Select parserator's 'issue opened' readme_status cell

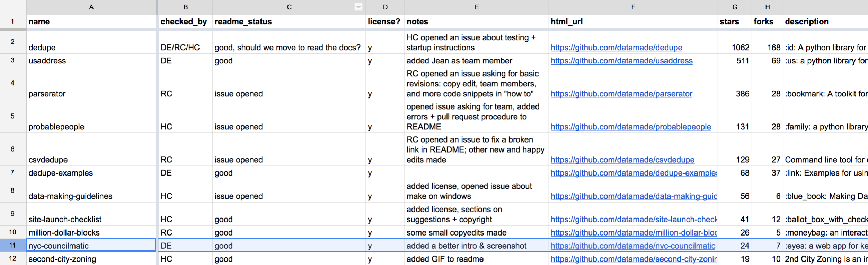[x=289, y=83]
